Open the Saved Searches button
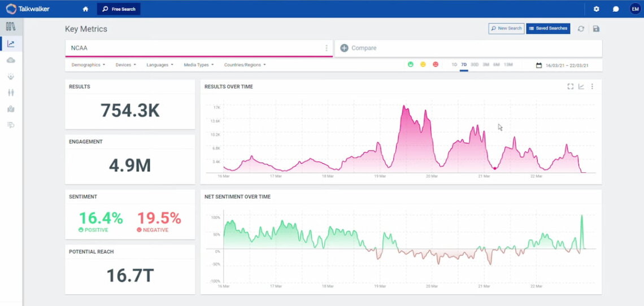Image resolution: width=644 pixels, height=306 pixels. [x=547, y=28]
